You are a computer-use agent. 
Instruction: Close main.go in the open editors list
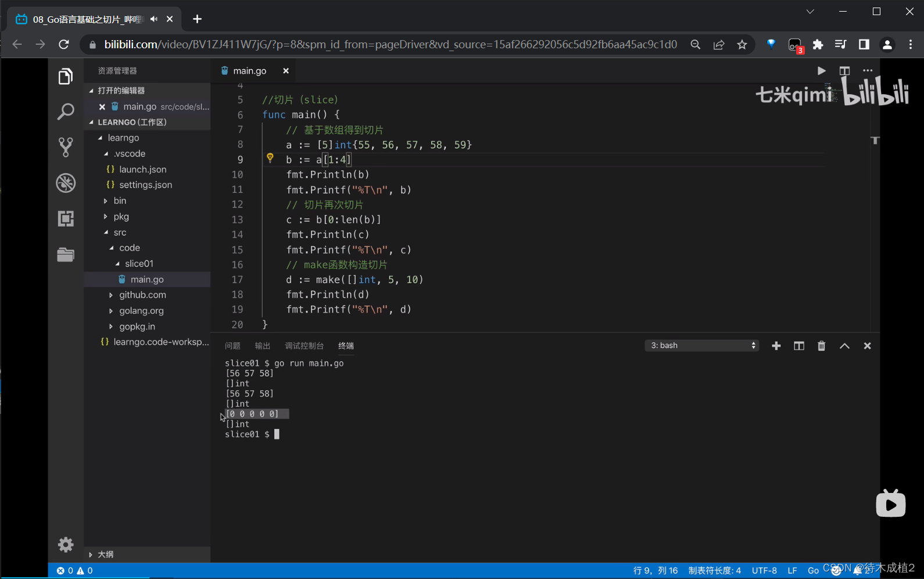point(102,107)
